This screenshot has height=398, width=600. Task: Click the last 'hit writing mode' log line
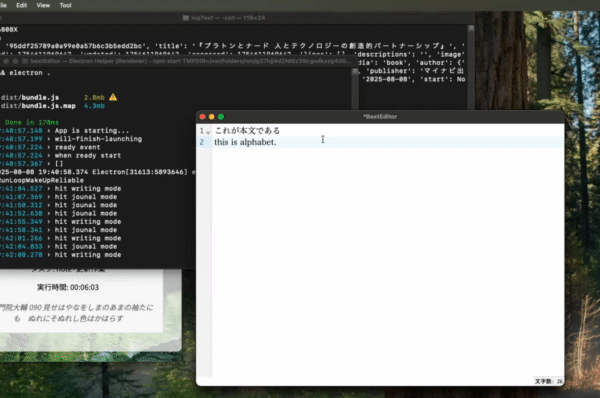(x=88, y=254)
